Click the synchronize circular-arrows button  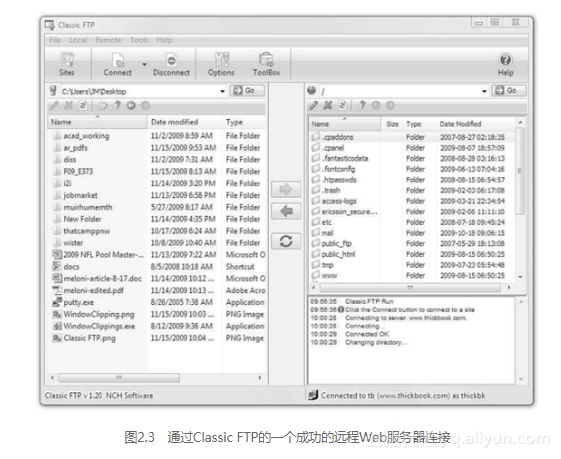pyautogui.click(x=286, y=241)
